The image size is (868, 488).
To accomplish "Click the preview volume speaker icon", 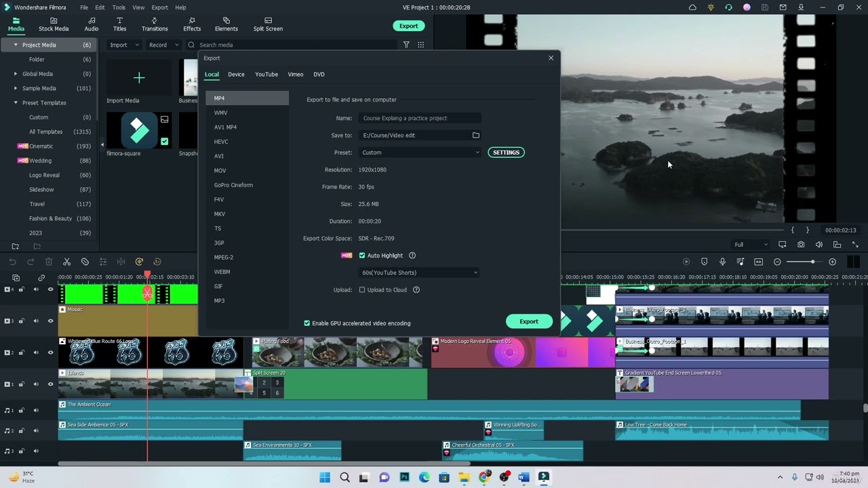I will [819, 245].
